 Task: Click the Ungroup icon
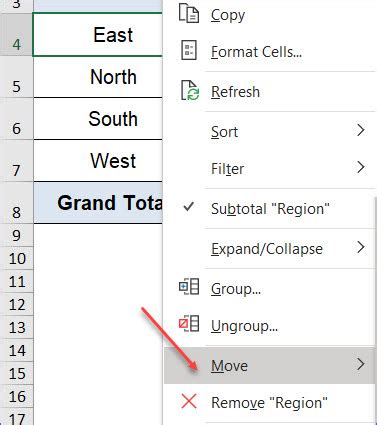189,323
